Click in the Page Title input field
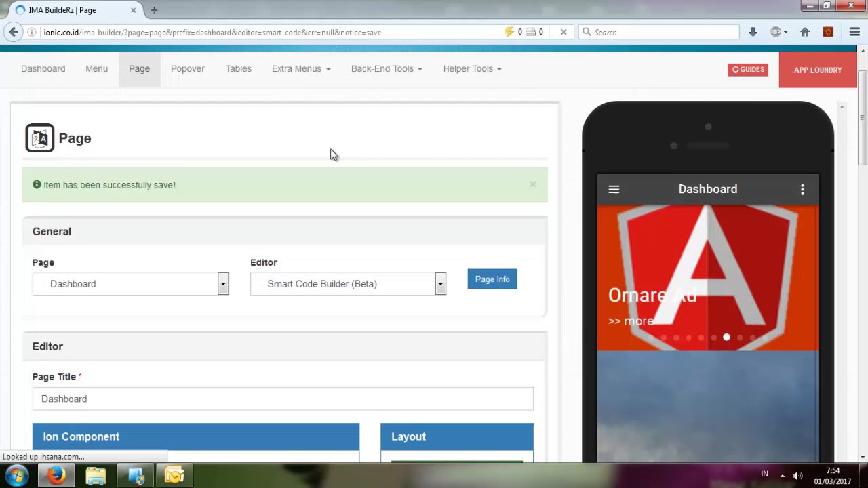The width and height of the screenshot is (868, 488). (283, 399)
